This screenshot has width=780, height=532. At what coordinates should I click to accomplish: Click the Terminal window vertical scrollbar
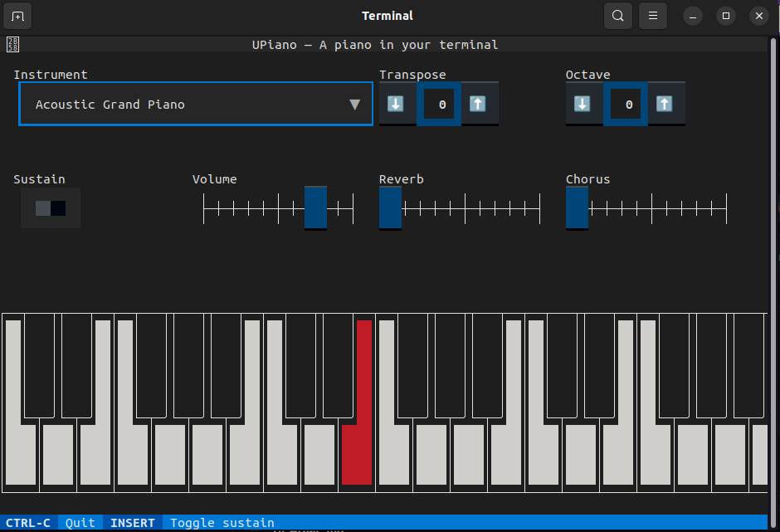click(773, 281)
